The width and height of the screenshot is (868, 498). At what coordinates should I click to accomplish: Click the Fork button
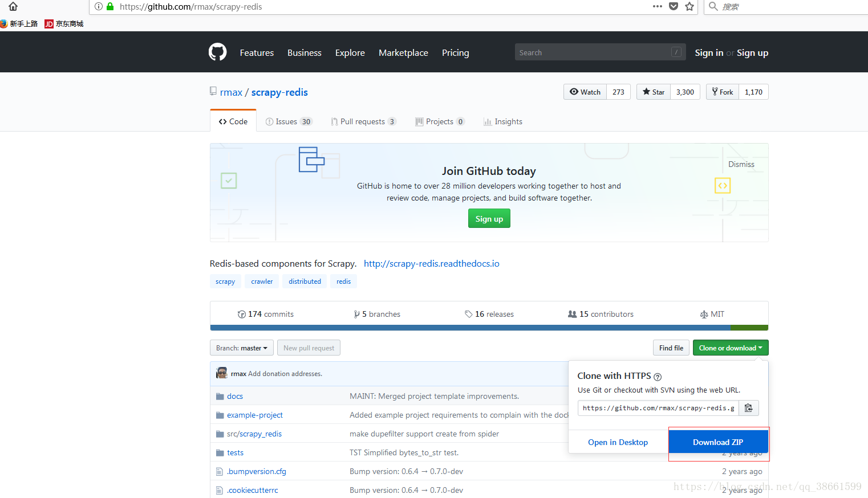(723, 92)
